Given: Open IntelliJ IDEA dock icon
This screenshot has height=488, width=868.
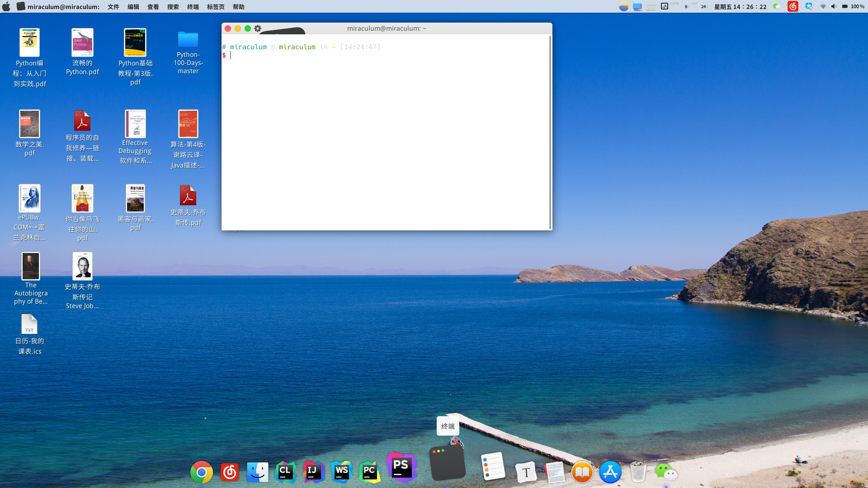Looking at the screenshot, I should click(313, 472).
